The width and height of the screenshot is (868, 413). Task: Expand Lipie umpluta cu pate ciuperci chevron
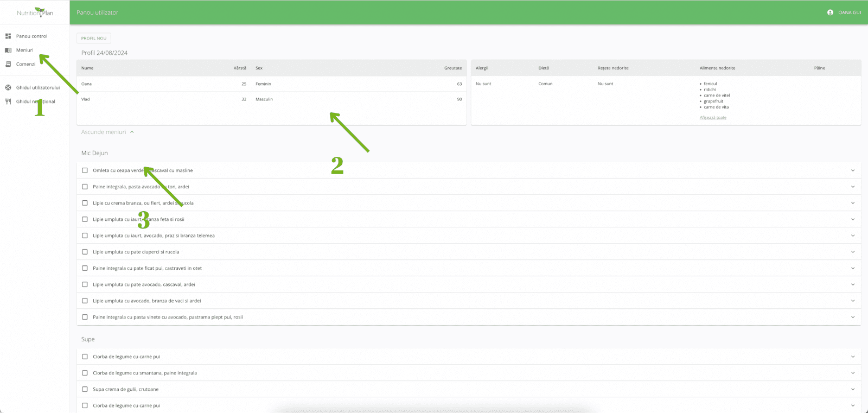pyautogui.click(x=853, y=252)
